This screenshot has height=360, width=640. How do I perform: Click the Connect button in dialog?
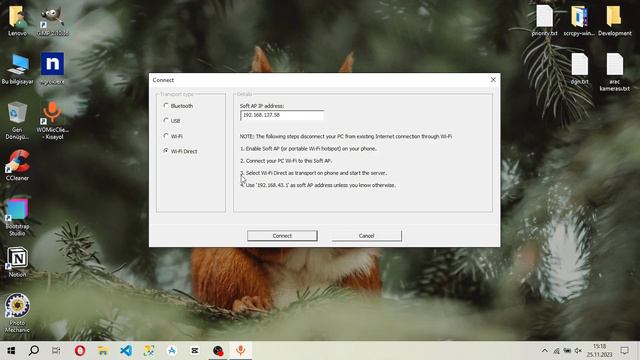click(x=282, y=236)
